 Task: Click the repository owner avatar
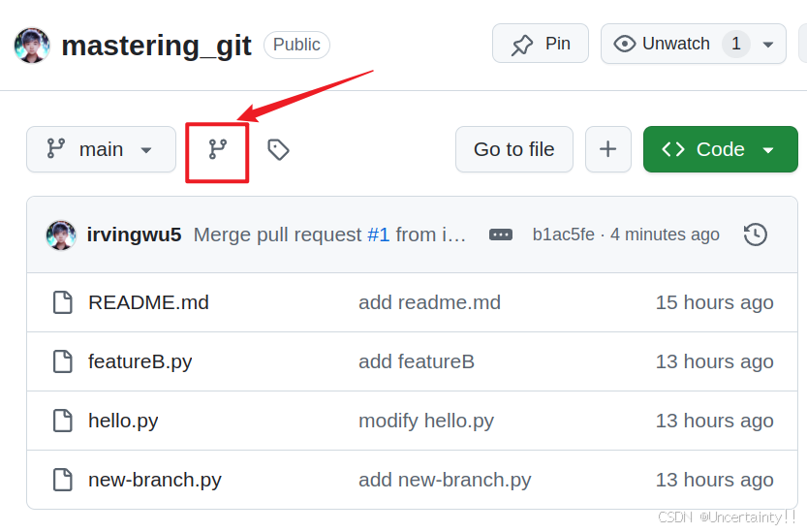32,46
